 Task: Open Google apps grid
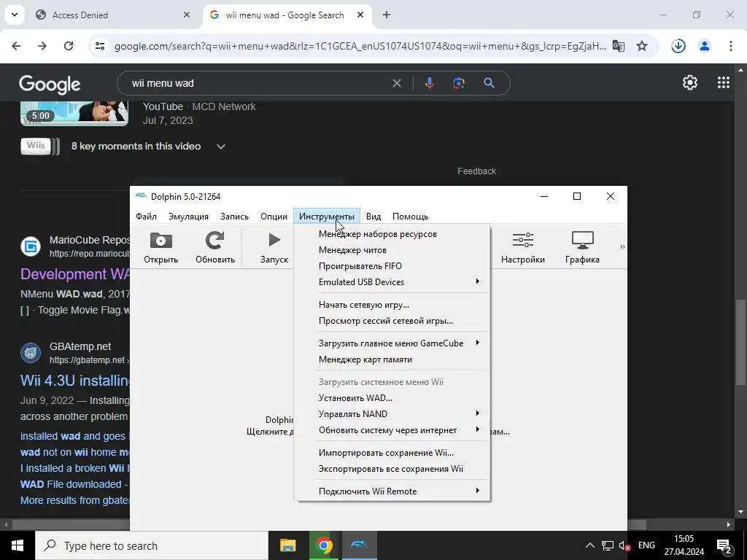[x=723, y=83]
